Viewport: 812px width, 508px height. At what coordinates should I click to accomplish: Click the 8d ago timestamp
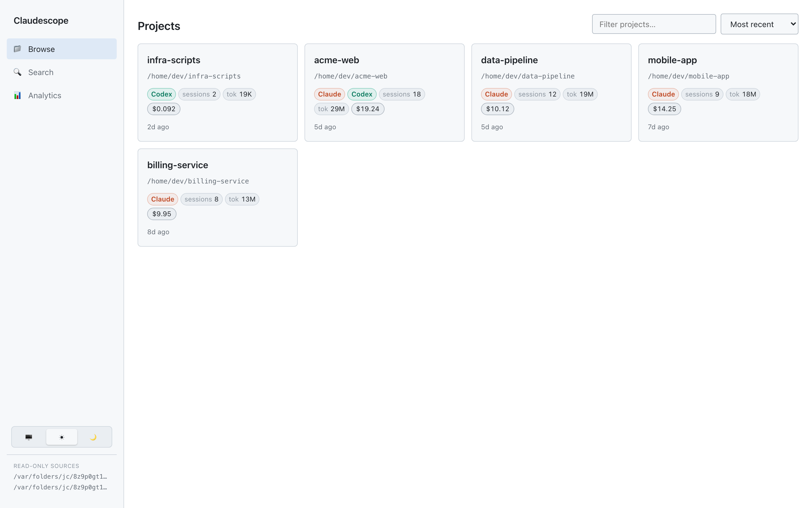pyautogui.click(x=158, y=232)
